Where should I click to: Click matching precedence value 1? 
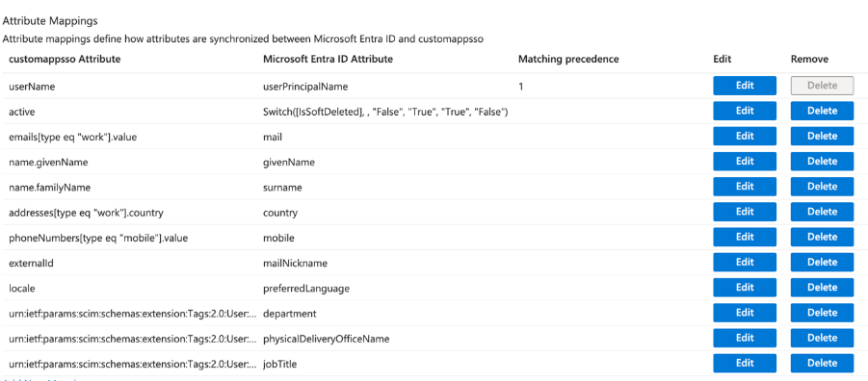click(x=520, y=87)
